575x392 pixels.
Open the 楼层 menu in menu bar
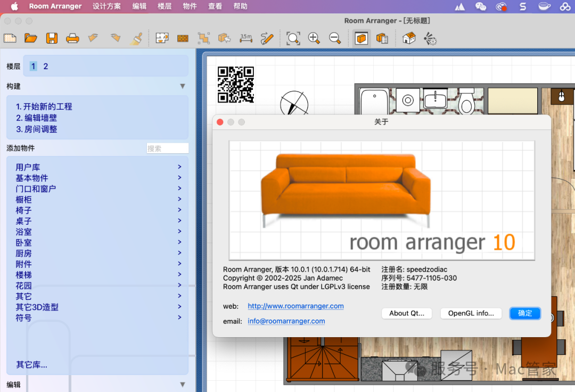click(165, 6)
